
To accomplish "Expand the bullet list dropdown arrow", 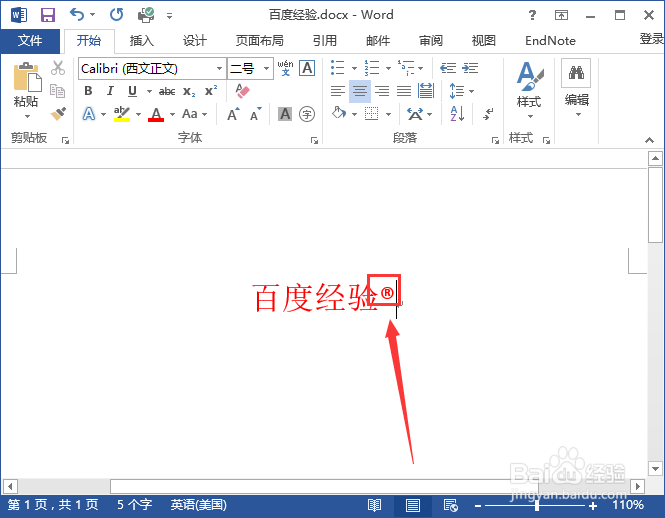I will pos(354,68).
